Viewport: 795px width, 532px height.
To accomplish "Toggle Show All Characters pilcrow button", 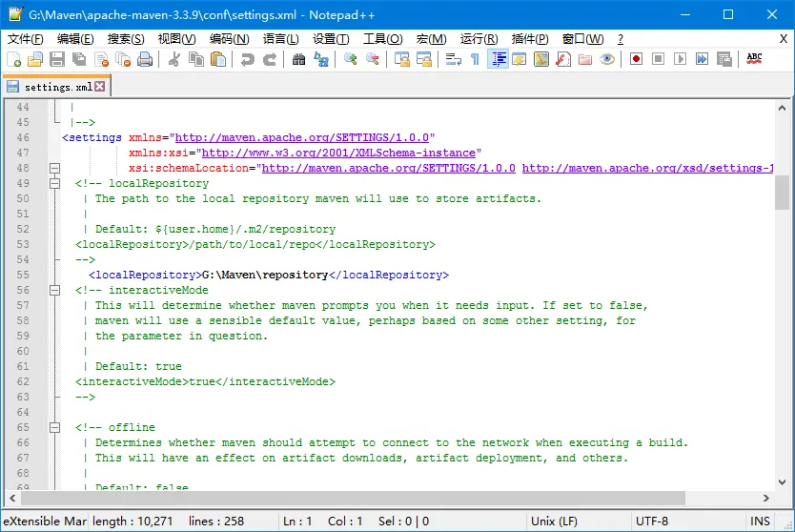I will (x=475, y=59).
